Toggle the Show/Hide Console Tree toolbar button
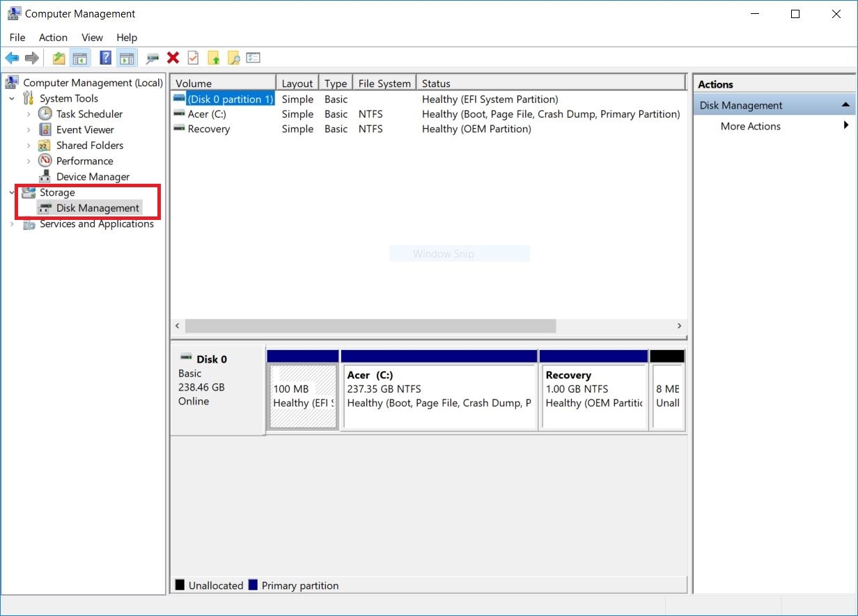Viewport: 858px width, 616px height. (80, 58)
